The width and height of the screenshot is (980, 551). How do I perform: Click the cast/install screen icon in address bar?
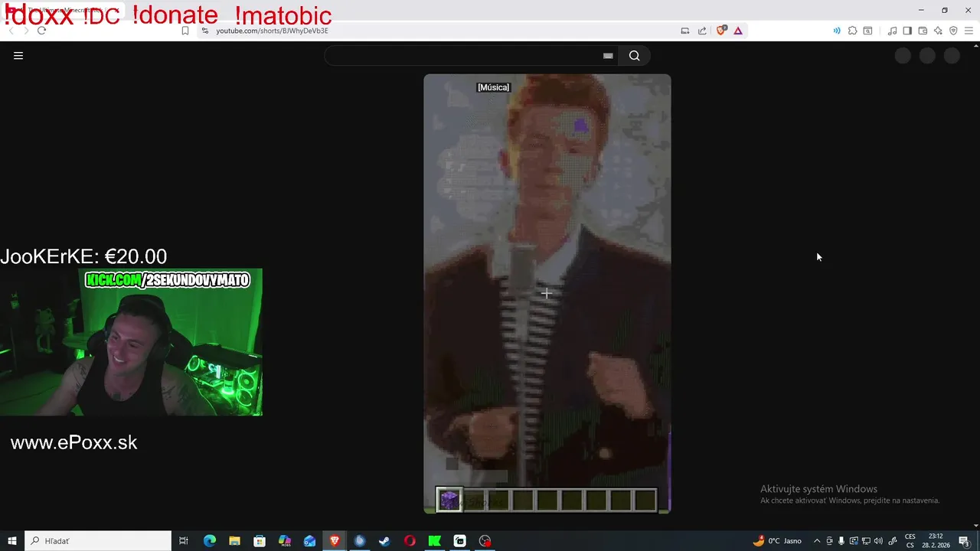685,31
